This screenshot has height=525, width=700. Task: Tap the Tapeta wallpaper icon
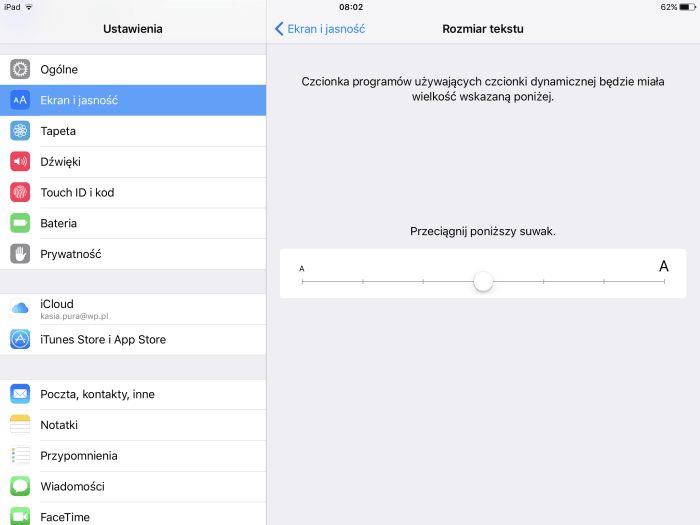pos(20,131)
